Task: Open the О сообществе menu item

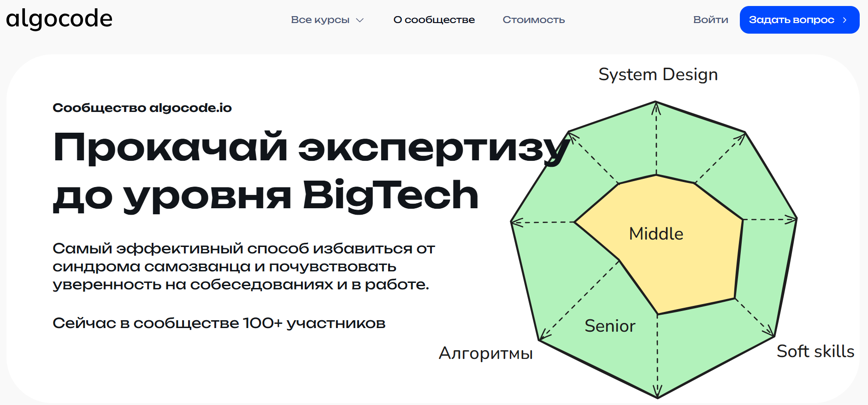Action: [434, 19]
